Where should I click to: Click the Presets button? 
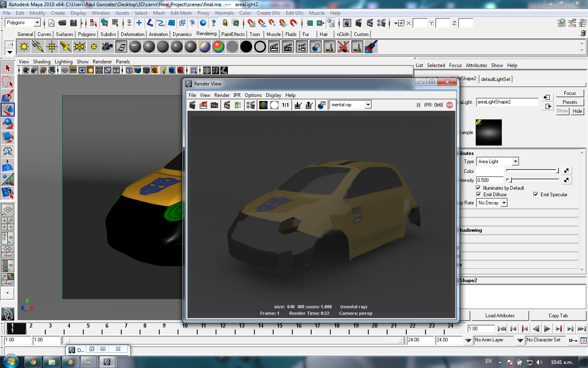(570, 102)
